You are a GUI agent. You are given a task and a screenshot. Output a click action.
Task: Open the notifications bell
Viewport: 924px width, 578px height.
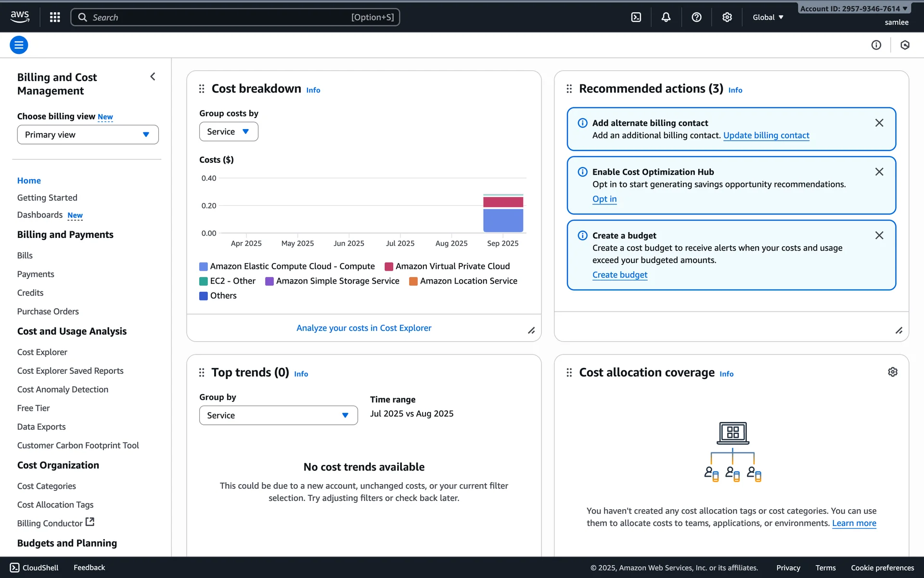[666, 17]
